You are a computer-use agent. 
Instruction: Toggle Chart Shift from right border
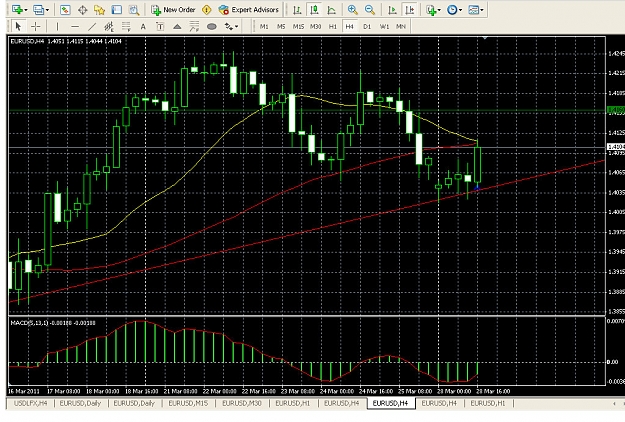[409, 10]
